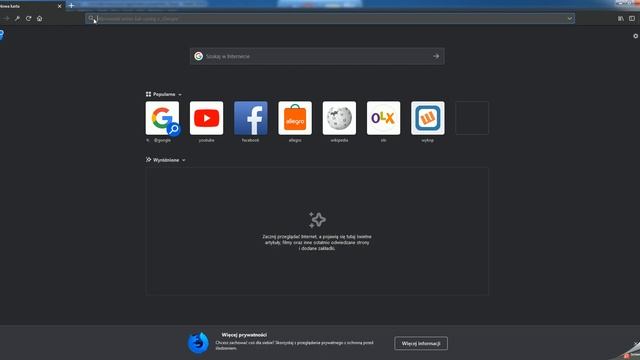
Task: Click into the Szukaj w Internecie search box
Action: tap(317, 56)
